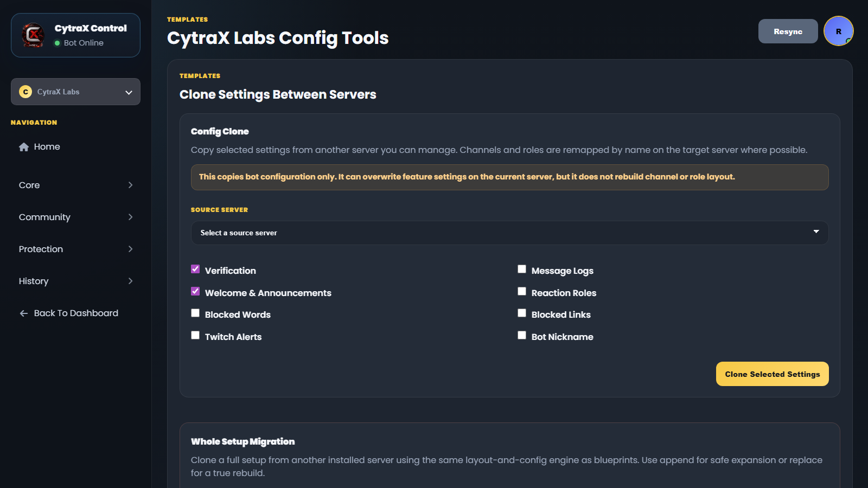
Task: Open the Select a source server dropdown
Action: pyautogui.click(x=509, y=233)
